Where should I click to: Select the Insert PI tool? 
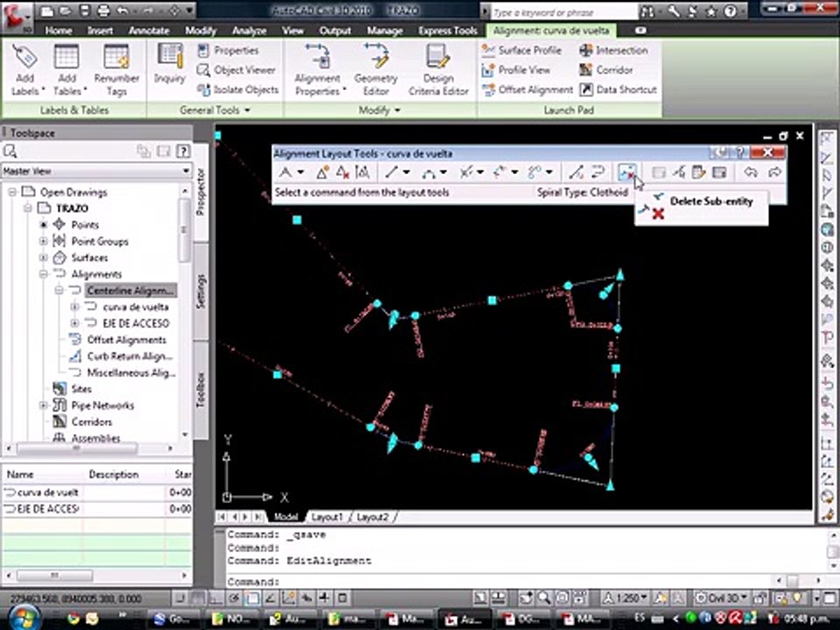(323, 172)
